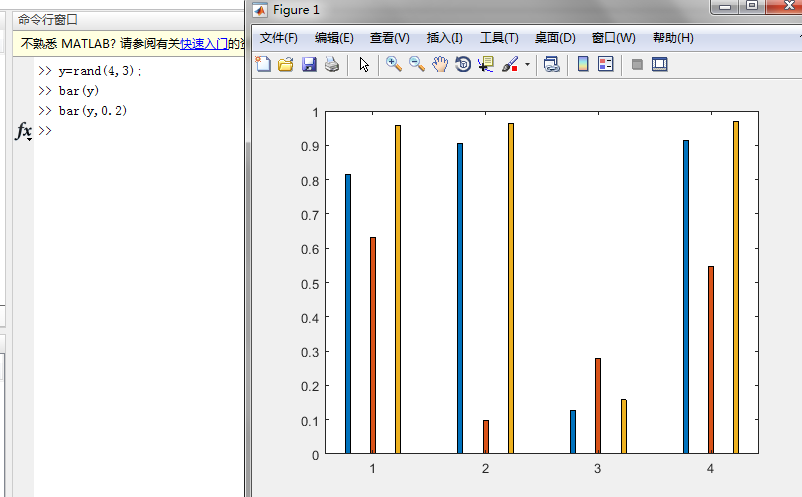Click the orange bar in group 3
Viewport: 802px width, 497px height.
click(x=598, y=406)
